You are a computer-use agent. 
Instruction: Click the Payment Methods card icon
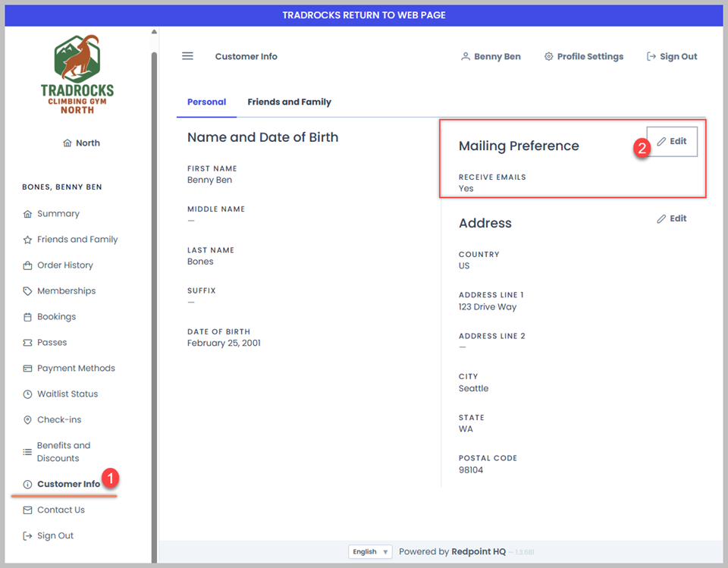28,369
